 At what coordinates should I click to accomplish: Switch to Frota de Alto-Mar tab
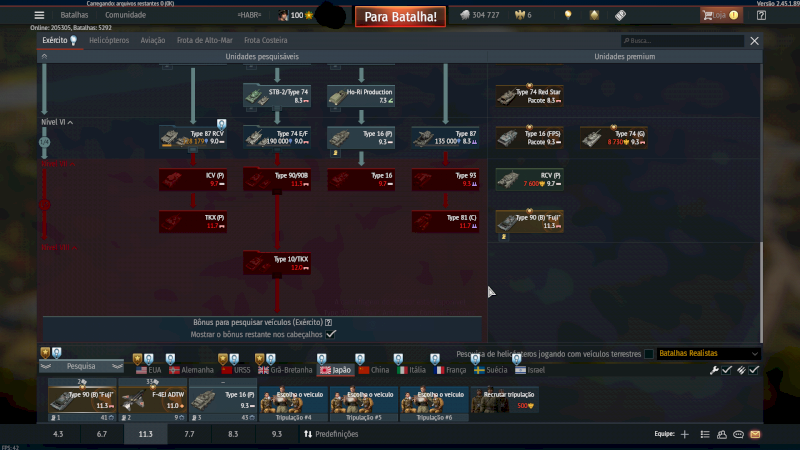point(205,40)
